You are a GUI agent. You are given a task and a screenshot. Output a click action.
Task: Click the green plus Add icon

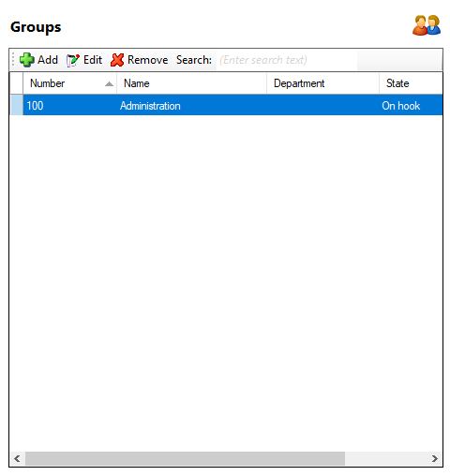[x=27, y=60]
